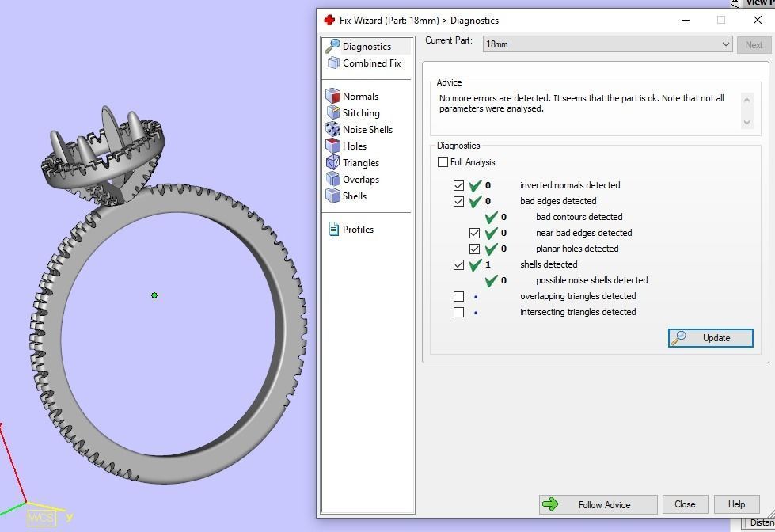Enable the Full Analysis checkbox
This screenshot has height=532, width=775.
point(443,161)
